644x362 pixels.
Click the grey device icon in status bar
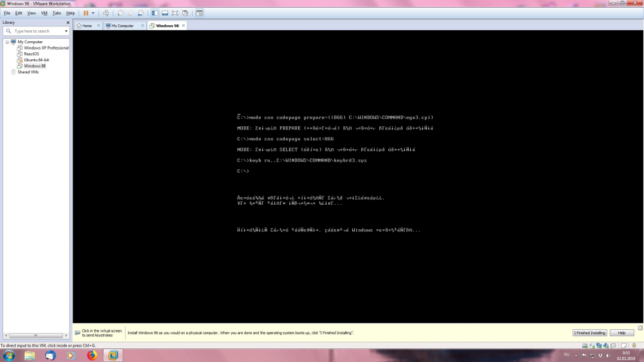click(613, 346)
